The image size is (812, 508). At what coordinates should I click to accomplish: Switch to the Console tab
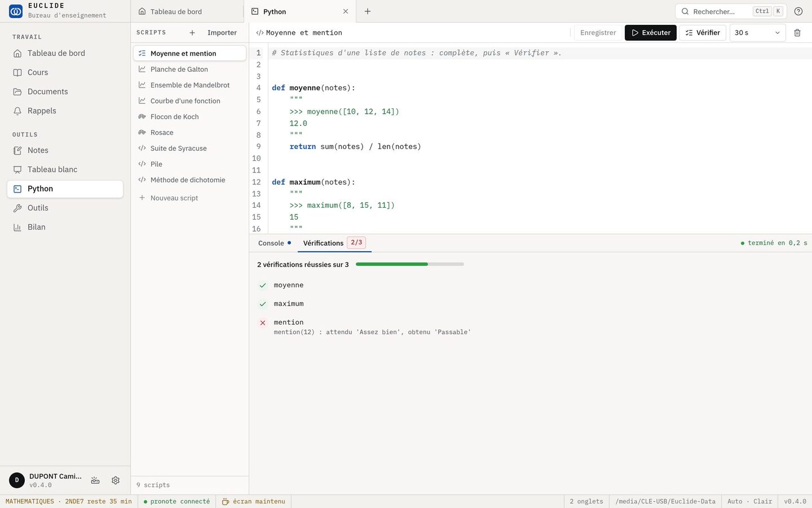tap(275, 243)
